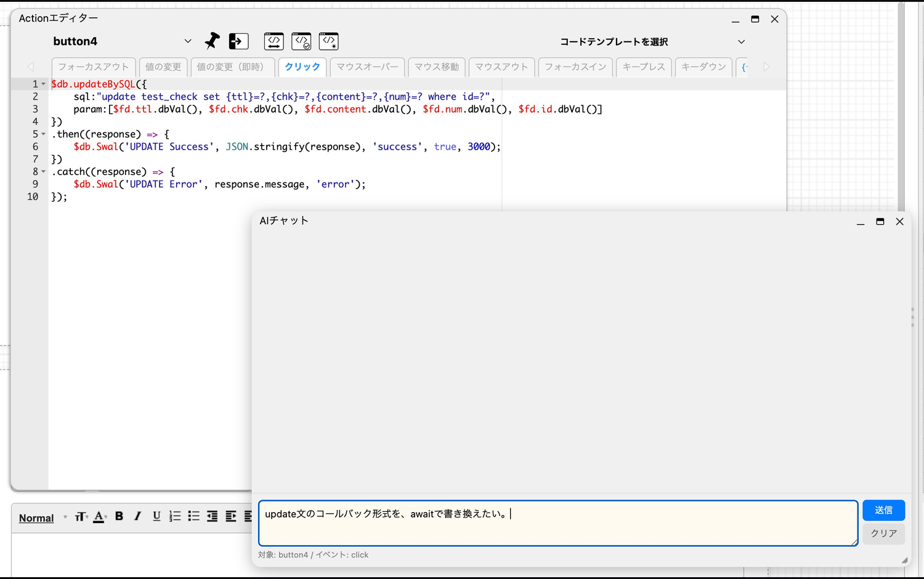Click the exit arrow icon beside pin
924x579 pixels.
(238, 41)
